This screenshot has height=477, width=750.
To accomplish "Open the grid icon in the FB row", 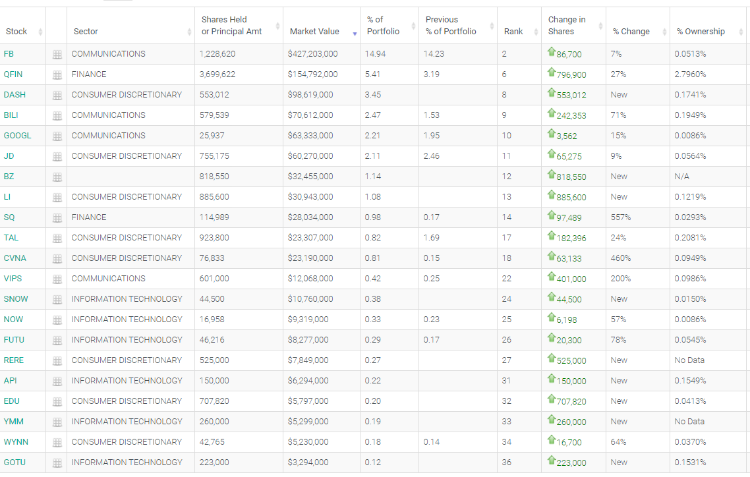I will [x=57, y=55].
